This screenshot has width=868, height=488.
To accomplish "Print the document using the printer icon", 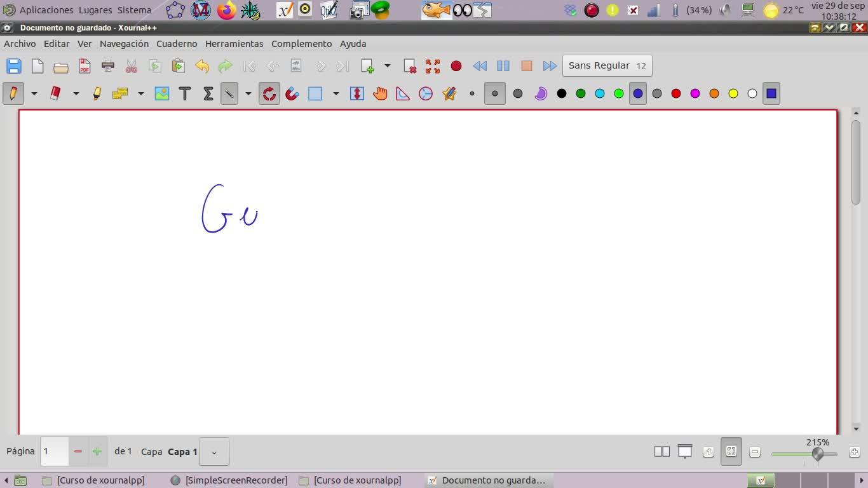I will pyautogui.click(x=108, y=66).
